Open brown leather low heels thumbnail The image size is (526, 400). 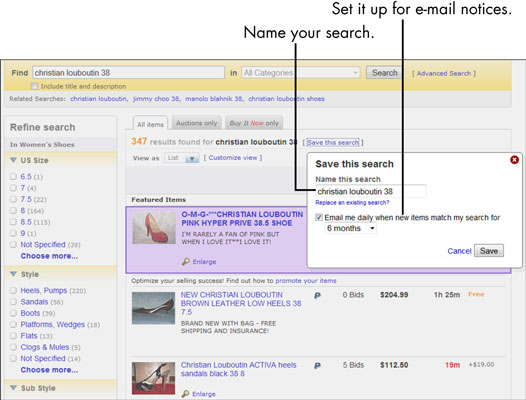tap(153, 308)
